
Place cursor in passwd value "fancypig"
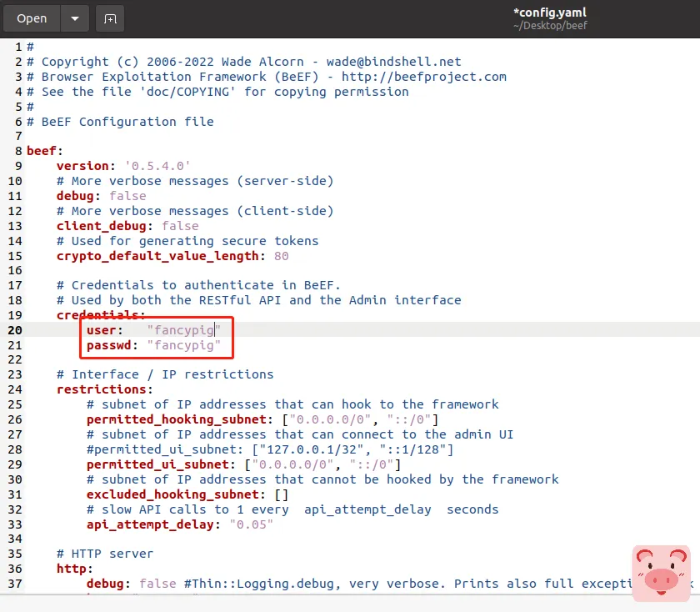click(x=183, y=345)
